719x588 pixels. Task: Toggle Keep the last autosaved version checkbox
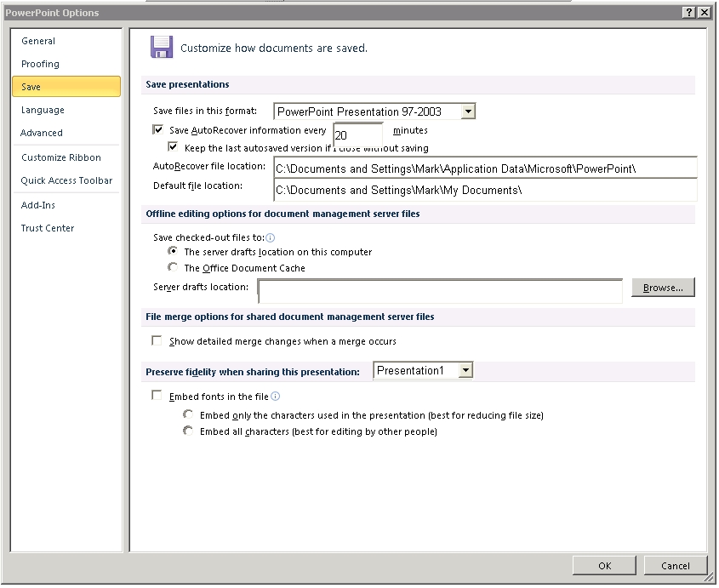[173, 147]
